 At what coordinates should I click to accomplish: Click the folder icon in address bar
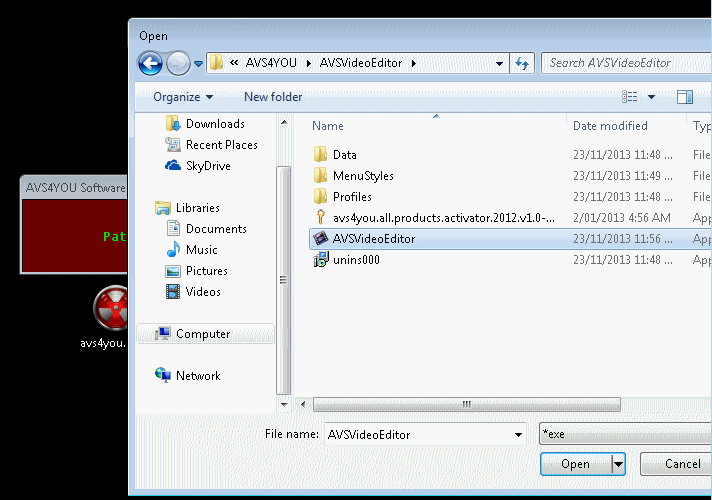pyautogui.click(x=217, y=63)
